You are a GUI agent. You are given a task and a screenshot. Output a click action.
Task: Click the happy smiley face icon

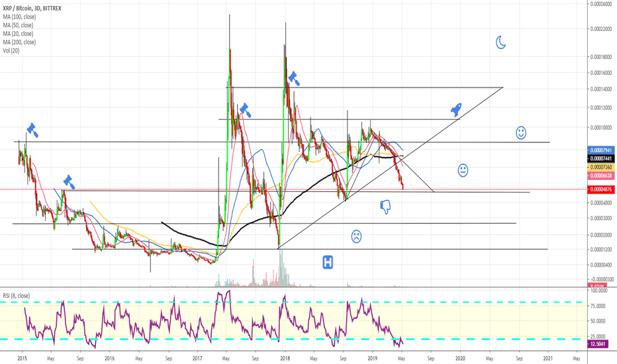[521, 133]
